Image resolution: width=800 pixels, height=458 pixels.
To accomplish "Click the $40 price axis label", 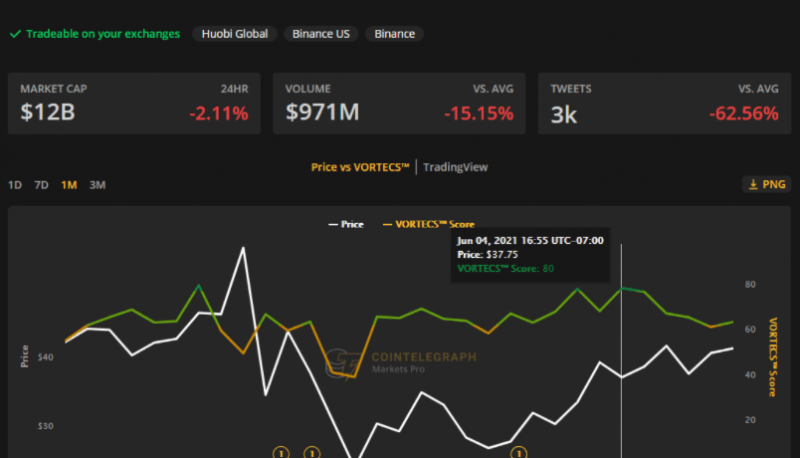I will (x=45, y=357).
